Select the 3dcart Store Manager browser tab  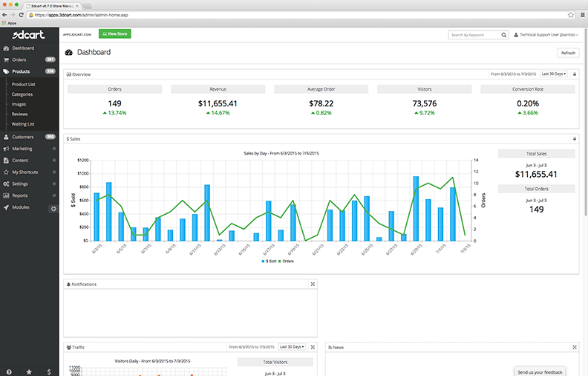tap(52, 6)
